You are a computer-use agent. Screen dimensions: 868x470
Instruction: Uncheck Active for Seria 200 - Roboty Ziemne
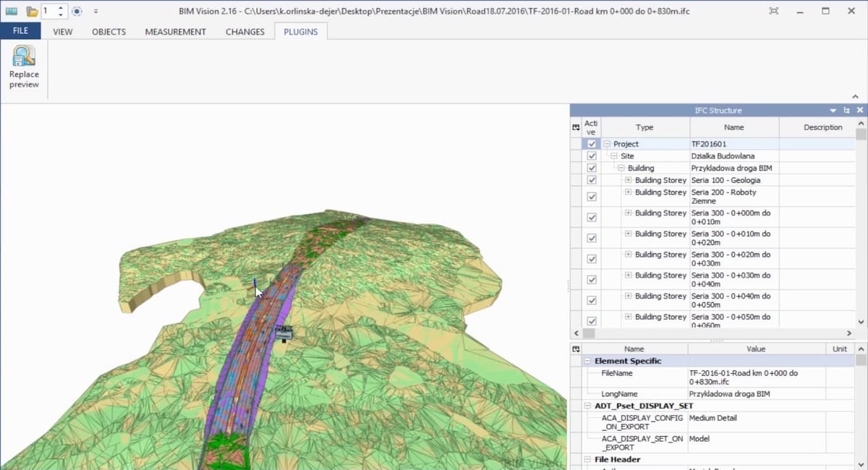click(x=592, y=197)
